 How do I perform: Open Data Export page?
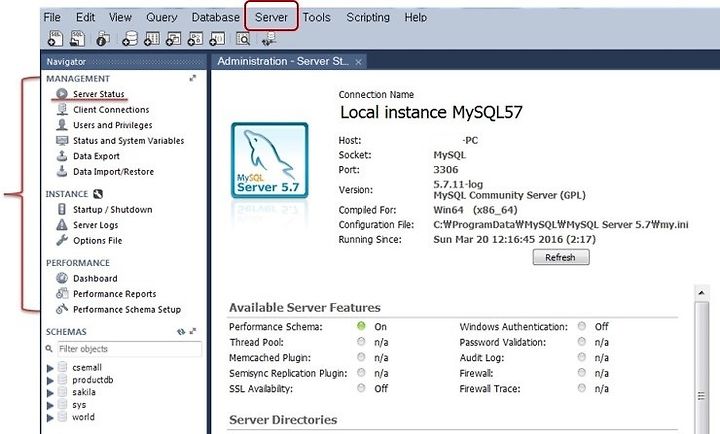(96, 156)
